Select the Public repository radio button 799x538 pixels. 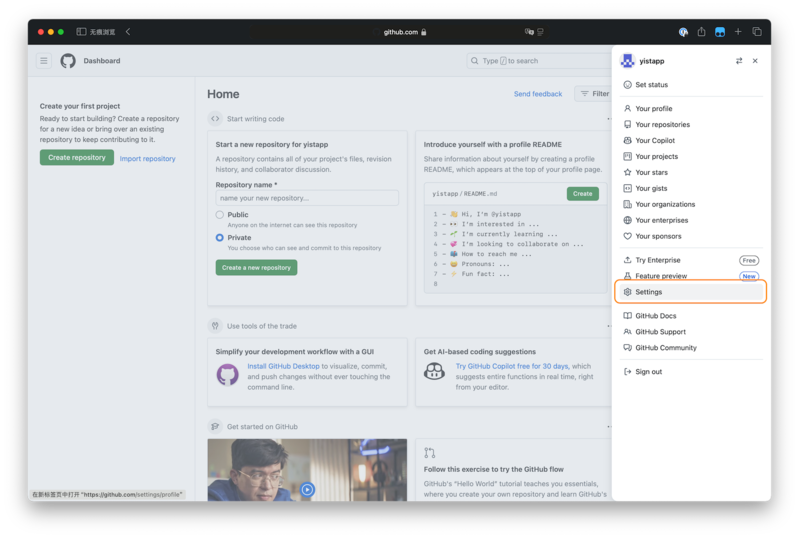[220, 214]
